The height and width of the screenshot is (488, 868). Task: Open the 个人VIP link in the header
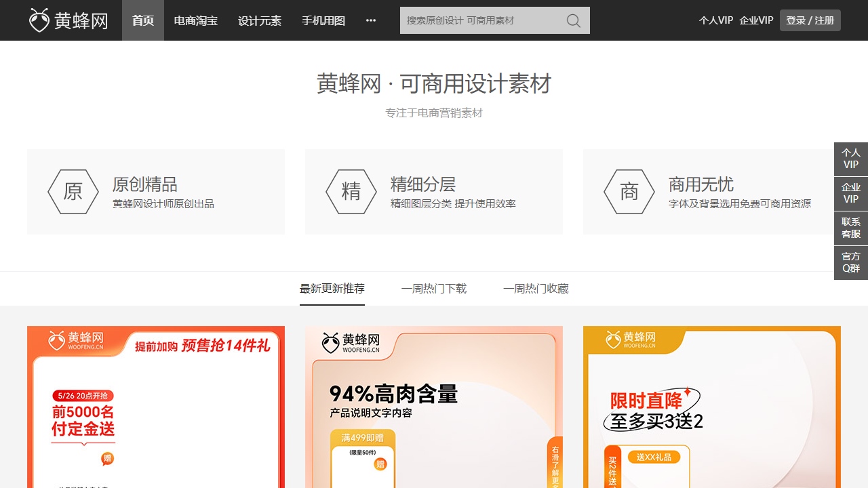coord(716,20)
